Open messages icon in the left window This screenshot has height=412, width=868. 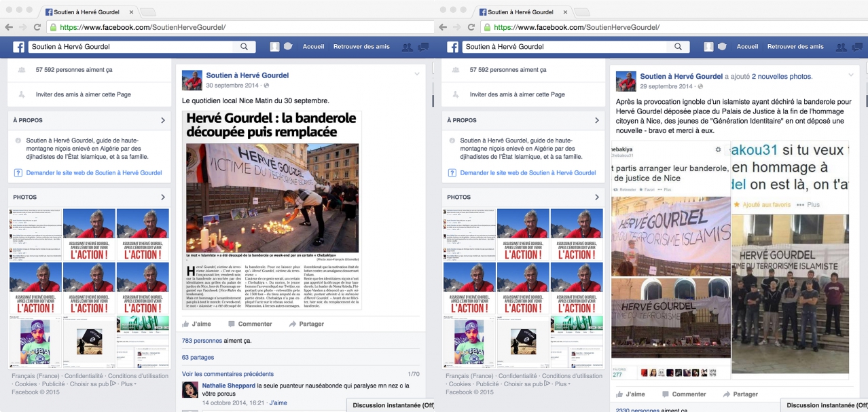(423, 47)
